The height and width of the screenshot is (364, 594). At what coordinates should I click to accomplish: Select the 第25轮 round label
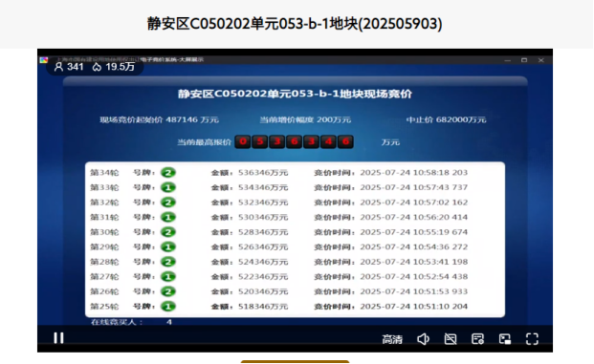tap(104, 306)
